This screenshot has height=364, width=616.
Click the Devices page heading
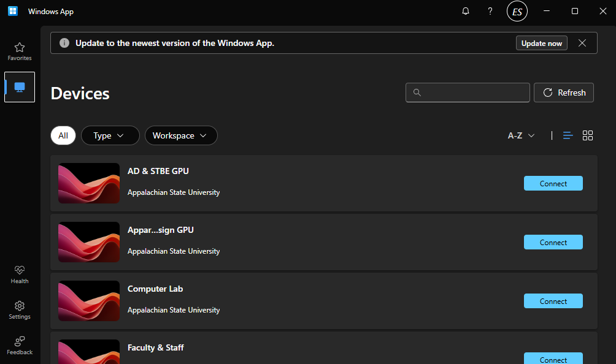pos(80,93)
